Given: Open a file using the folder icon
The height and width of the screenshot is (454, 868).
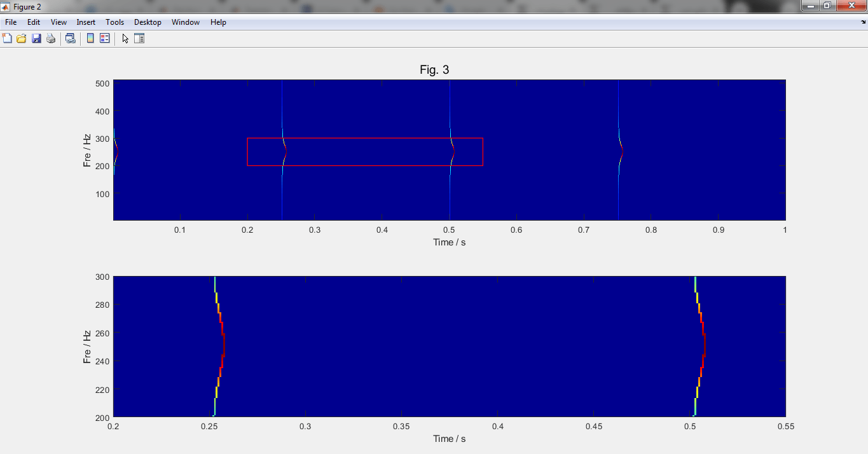Looking at the screenshot, I should point(22,38).
